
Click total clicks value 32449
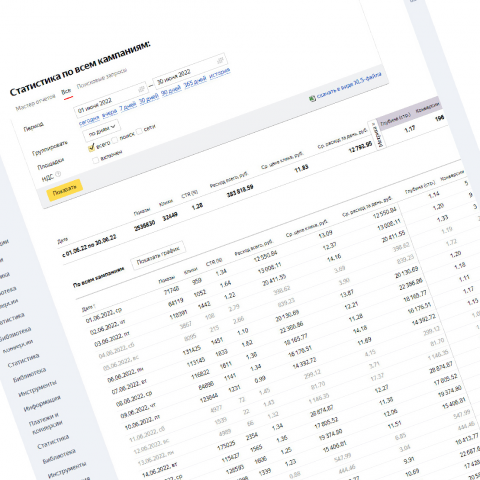(x=170, y=217)
